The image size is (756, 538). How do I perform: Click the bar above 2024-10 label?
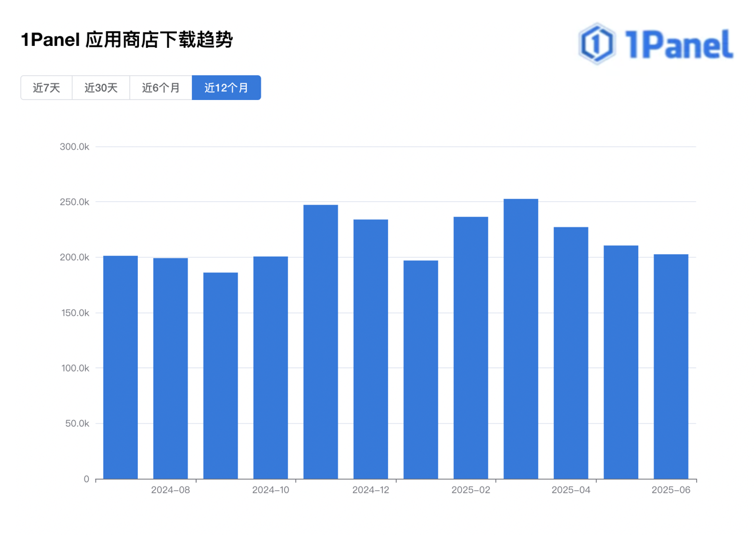click(271, 368)
